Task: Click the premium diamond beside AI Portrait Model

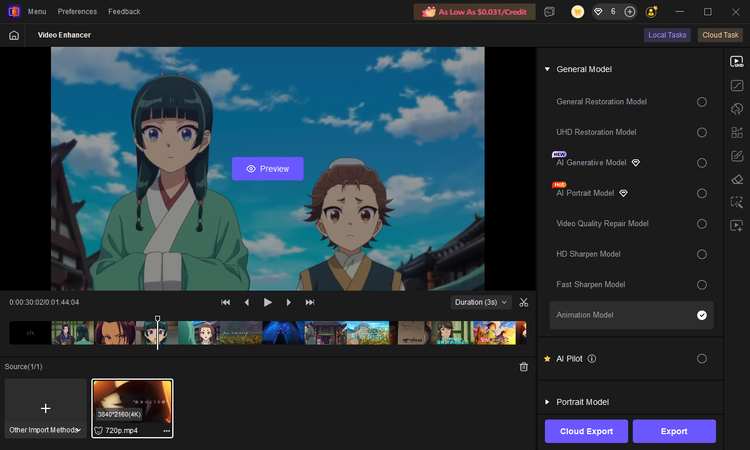Action: click(623, 193)
